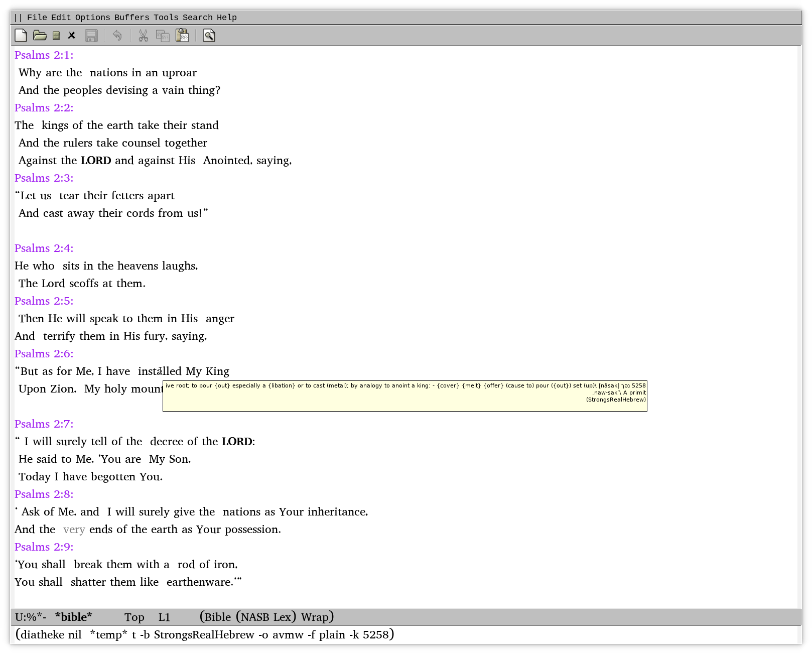Click the *bible* buffer name in mode line

coord(73,617)
